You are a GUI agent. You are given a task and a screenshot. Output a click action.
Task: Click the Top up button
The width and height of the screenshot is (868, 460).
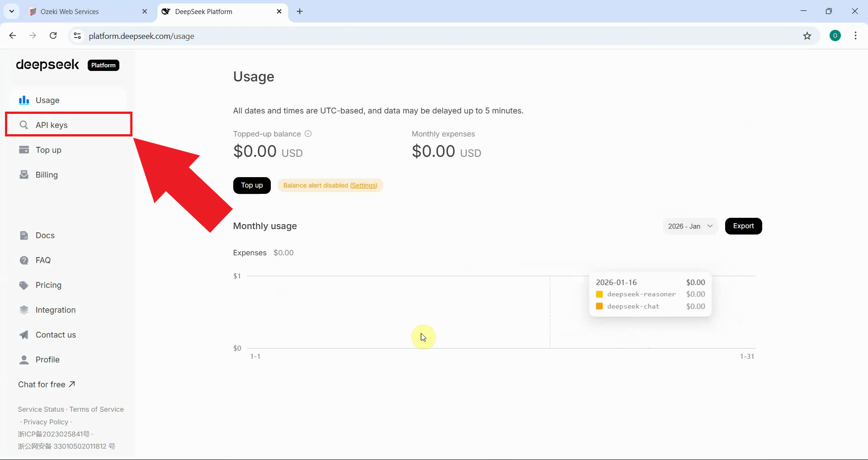pyautogui.click(x=252, y=185)
